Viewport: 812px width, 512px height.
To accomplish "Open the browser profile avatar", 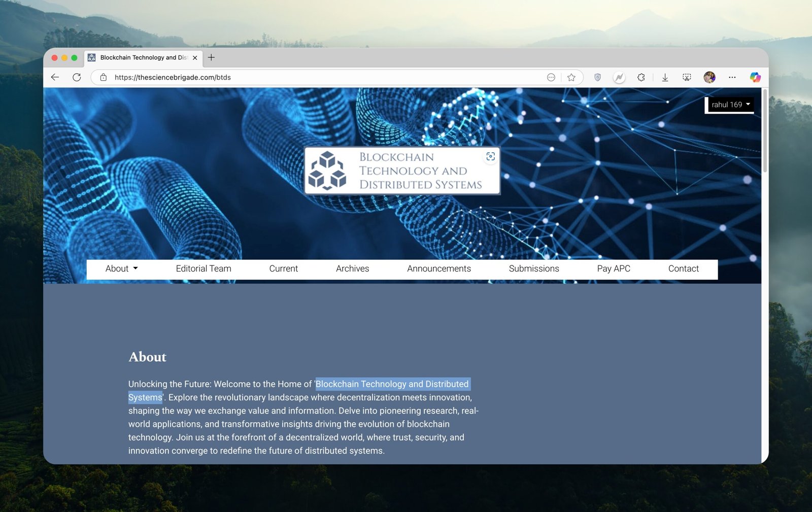I will [709, 77].
